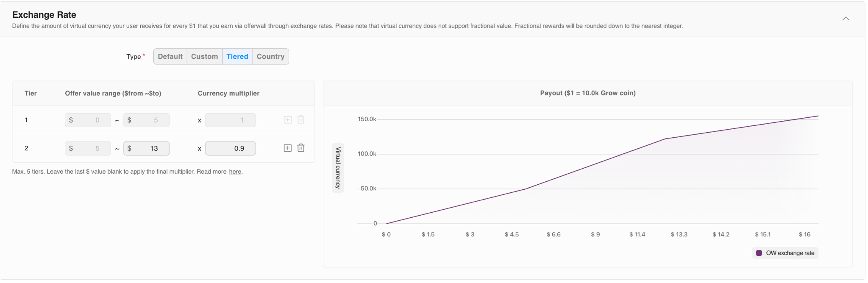This screenshot has width=868, height=283.
Task: Click the disabled add icon in tier 1
Action: click(287, 120)
